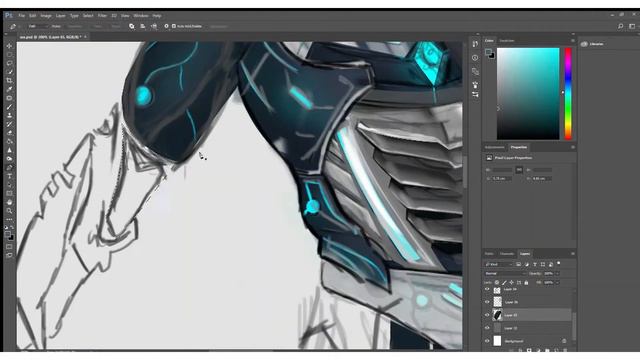The height and width of the screenshot is (360, 640).
Task: Click the type layer filter icon
Action: [535, 264]
